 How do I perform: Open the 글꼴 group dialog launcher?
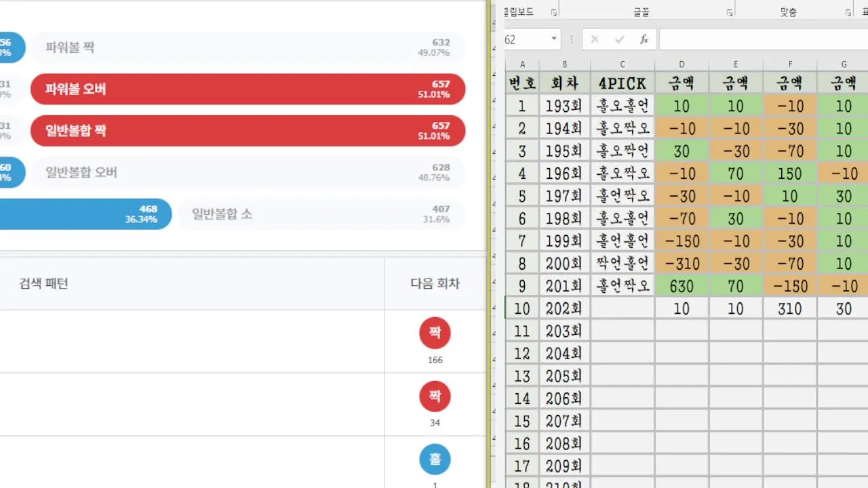730,13
